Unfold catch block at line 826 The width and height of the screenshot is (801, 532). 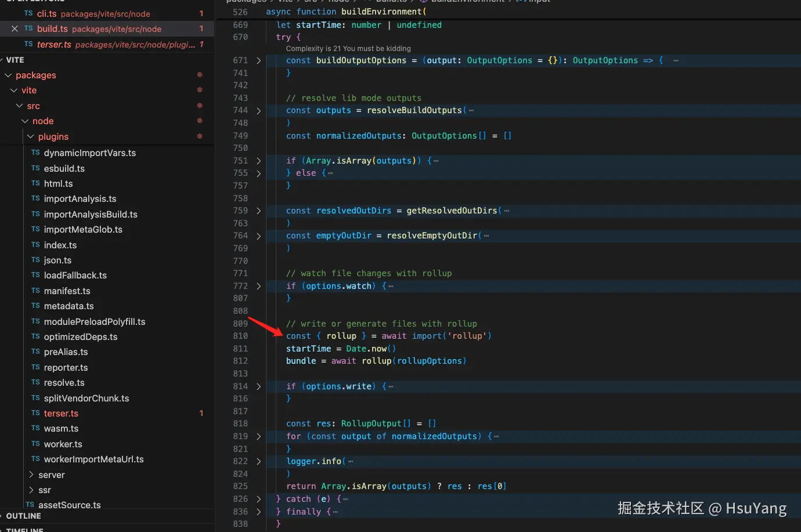click(x=258, y=499)
